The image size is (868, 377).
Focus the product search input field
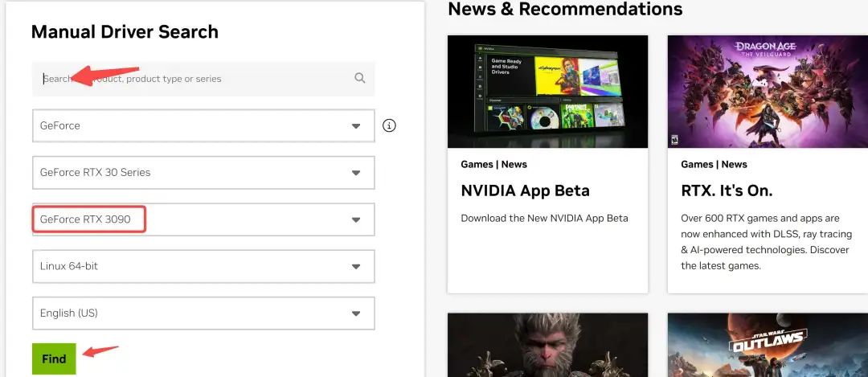tap(193, 79)
